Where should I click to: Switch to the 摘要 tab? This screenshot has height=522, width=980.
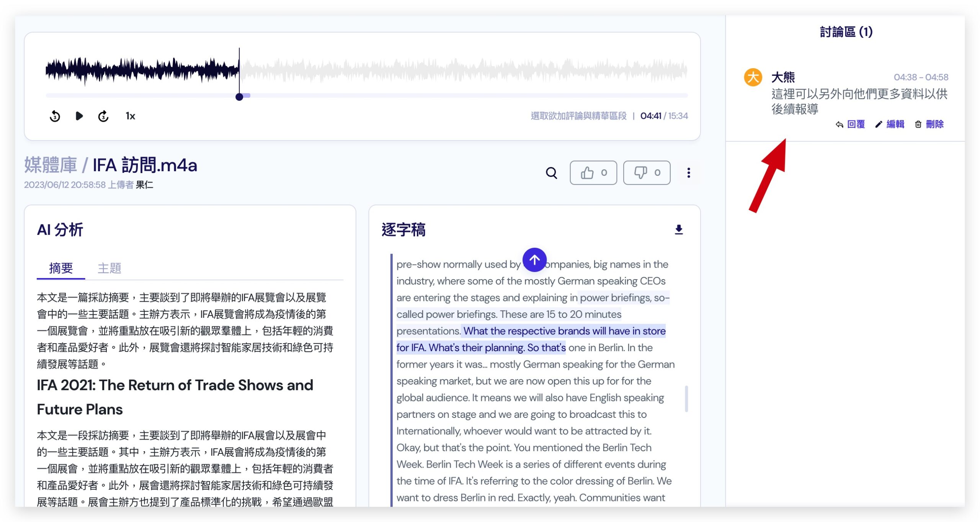coord(61,268)
